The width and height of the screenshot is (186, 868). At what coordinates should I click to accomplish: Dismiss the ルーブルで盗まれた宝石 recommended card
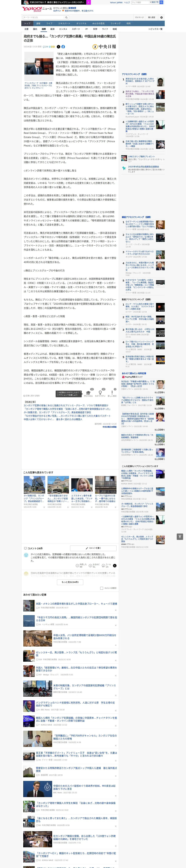point(115,507)
